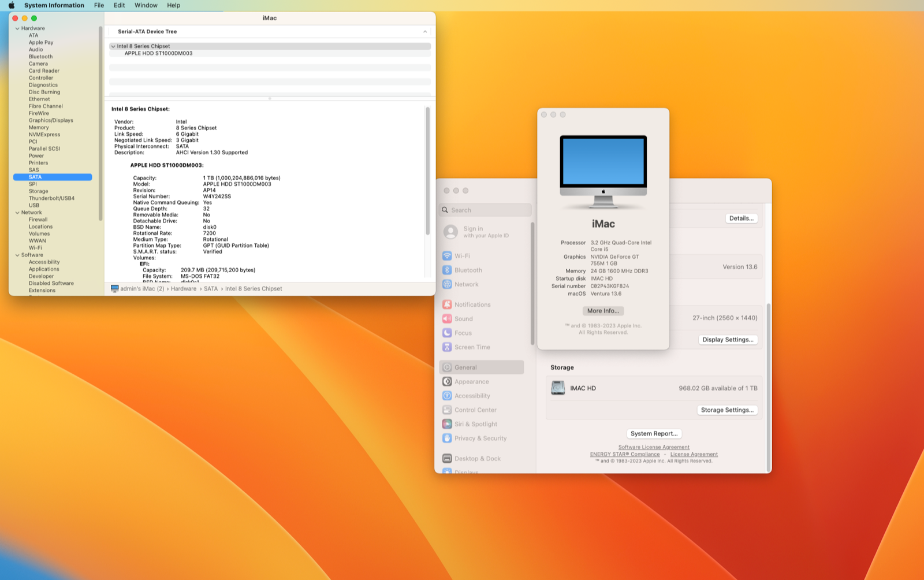The image size is (924, 580).
Task: Click the Accessibility icon in System Settings sidebar
Action: point(447,396)
